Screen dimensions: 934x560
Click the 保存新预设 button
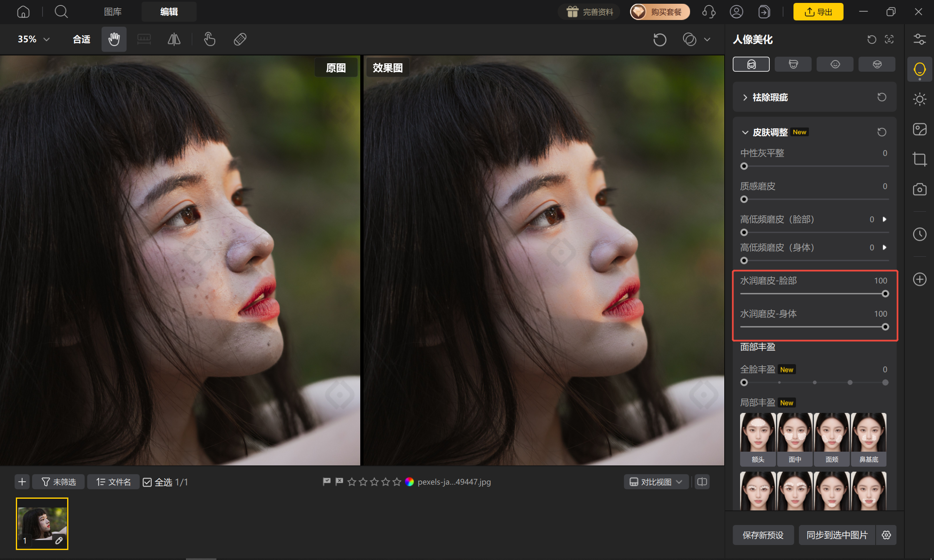(763, 535)
